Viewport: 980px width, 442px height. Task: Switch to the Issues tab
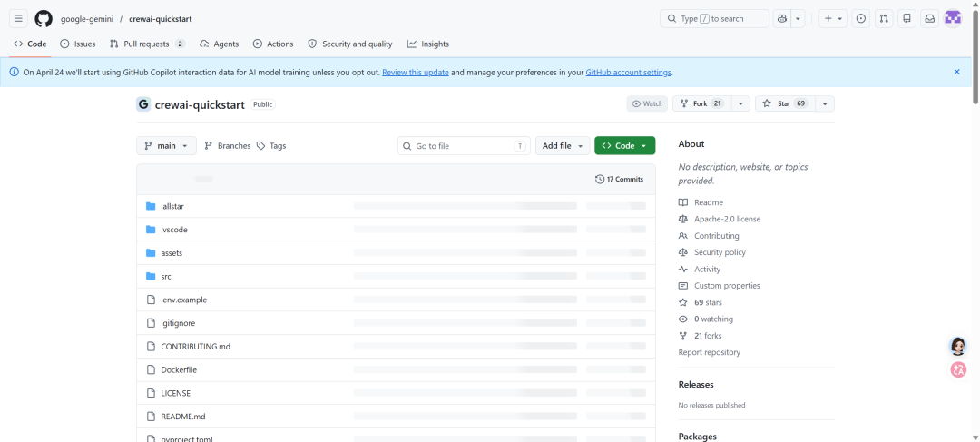[x=77, y=44]
